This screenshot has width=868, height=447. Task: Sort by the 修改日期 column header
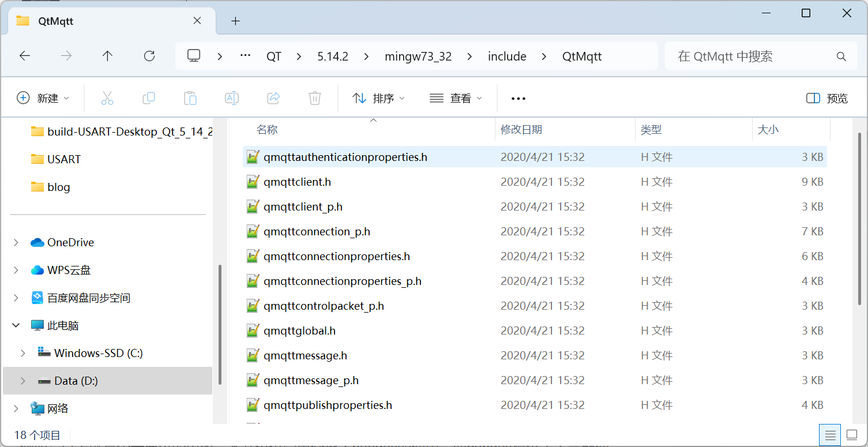tap(565, 130)
